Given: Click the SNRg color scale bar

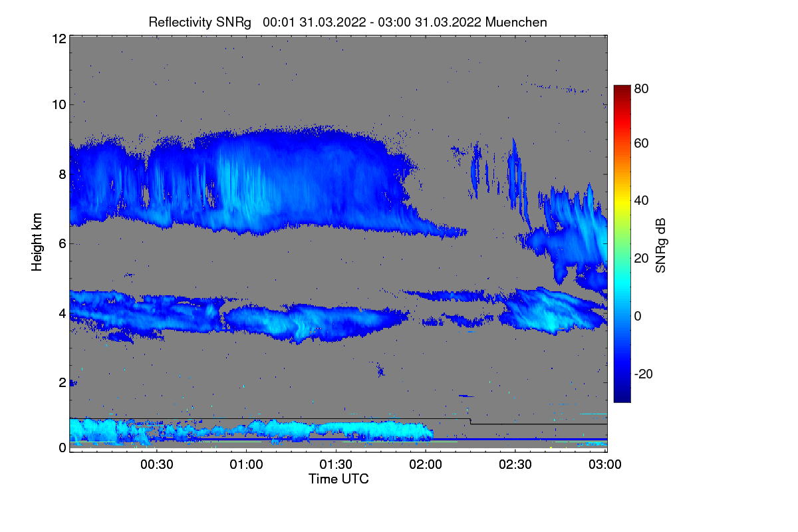Looking at the screenshot, I should tap(622, 243).
